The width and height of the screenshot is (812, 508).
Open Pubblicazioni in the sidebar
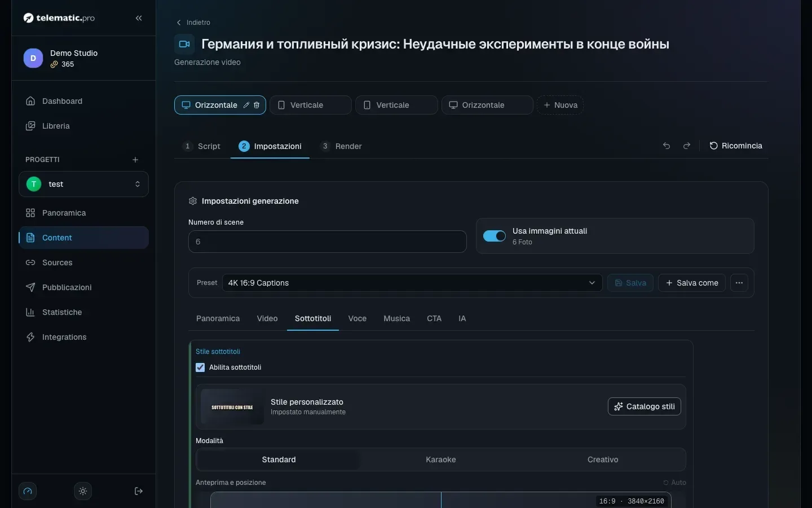(x=83, y=287)
